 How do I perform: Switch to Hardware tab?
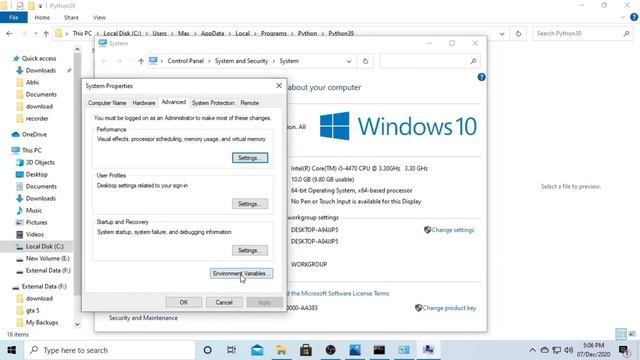[144, 103]
